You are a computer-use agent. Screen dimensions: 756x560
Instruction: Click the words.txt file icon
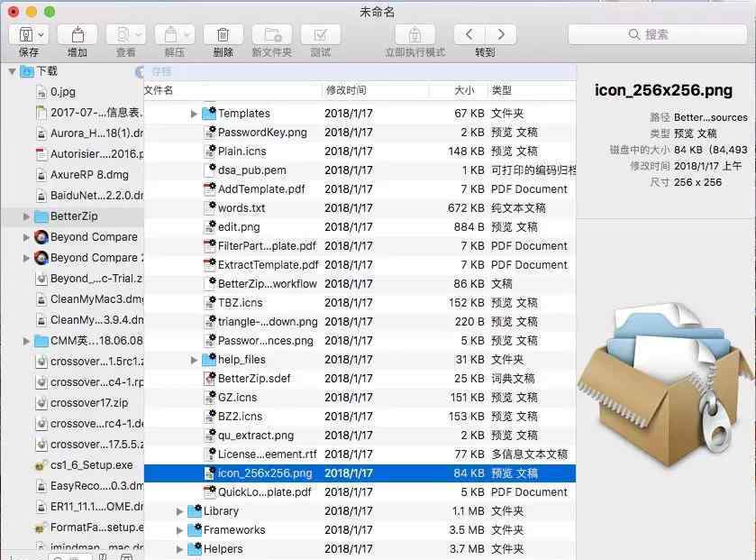[x=210, y=208]
